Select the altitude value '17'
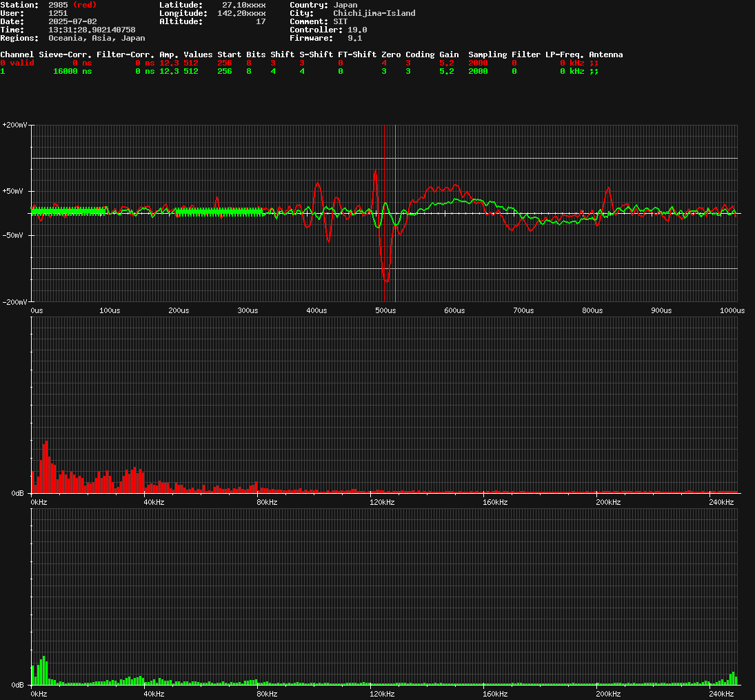The image size is (755, 700). click(x=261, y=21)
